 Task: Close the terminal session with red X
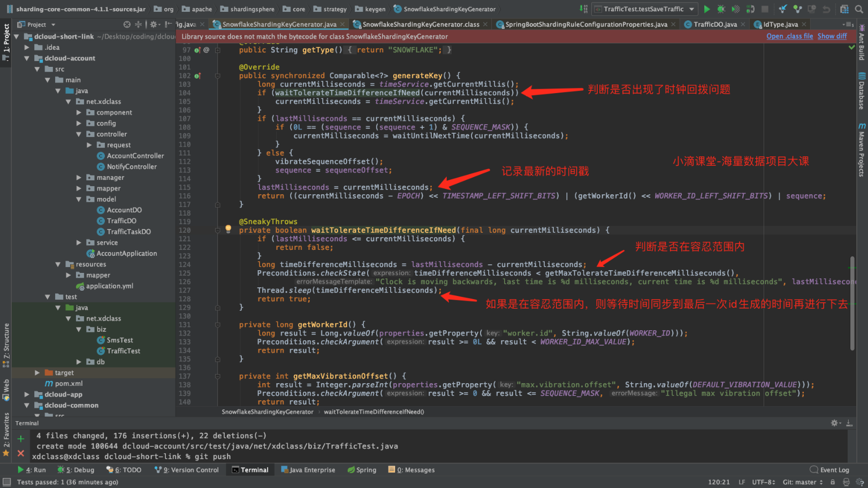click(21, 453)
